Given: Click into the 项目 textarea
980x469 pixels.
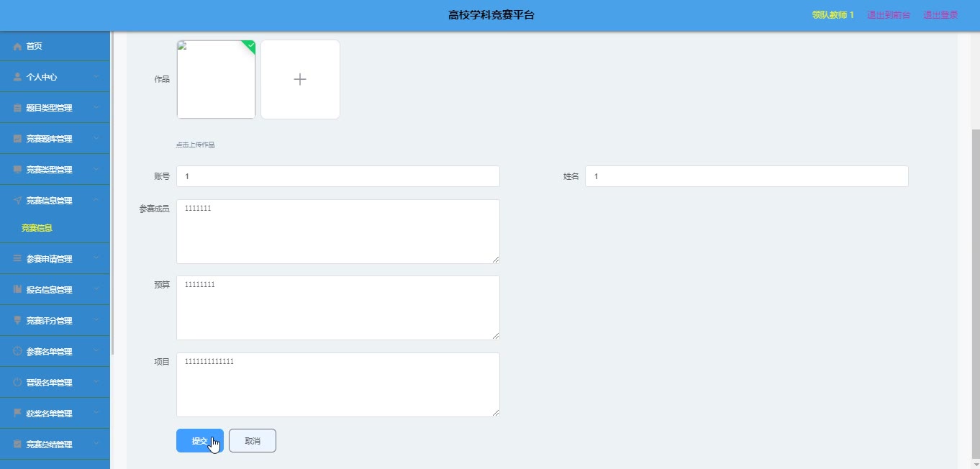Looking at the screenshot, I should 338,385.
